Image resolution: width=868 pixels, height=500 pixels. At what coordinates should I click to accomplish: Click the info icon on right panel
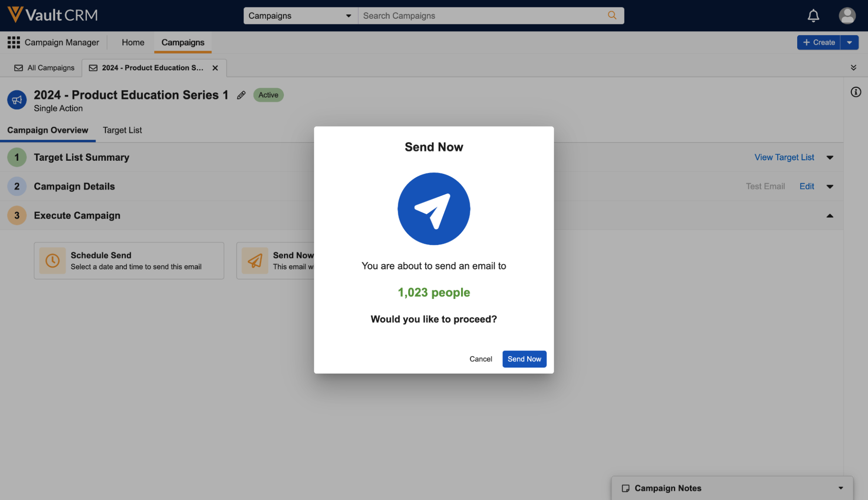(x=855, y=92)
